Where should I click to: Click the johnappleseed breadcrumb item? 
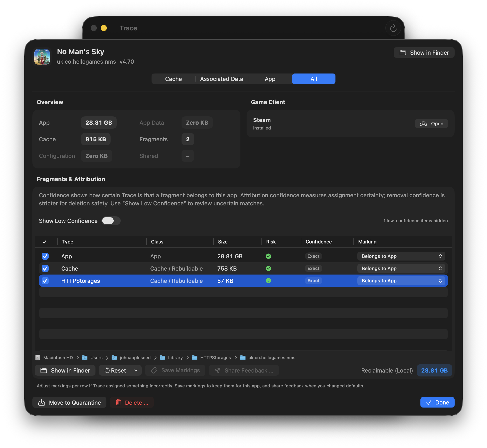tap(135, 358)
